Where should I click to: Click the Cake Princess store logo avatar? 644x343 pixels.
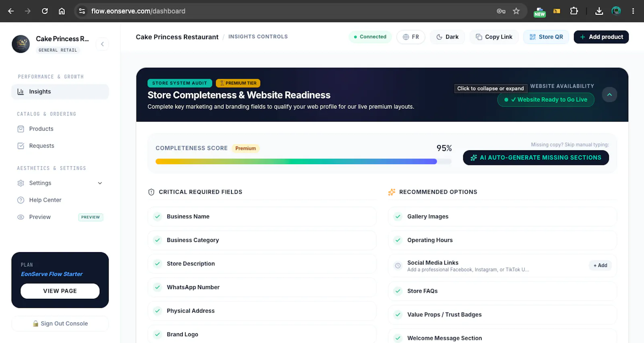(21, 44)
